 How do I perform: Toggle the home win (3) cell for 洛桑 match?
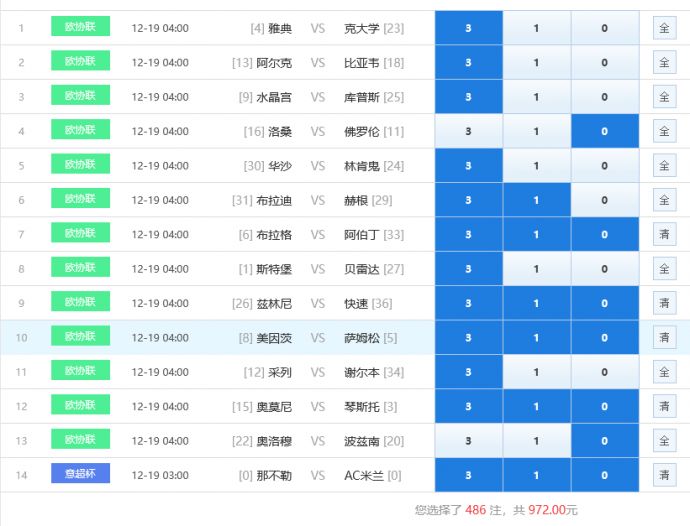point(468,132)
